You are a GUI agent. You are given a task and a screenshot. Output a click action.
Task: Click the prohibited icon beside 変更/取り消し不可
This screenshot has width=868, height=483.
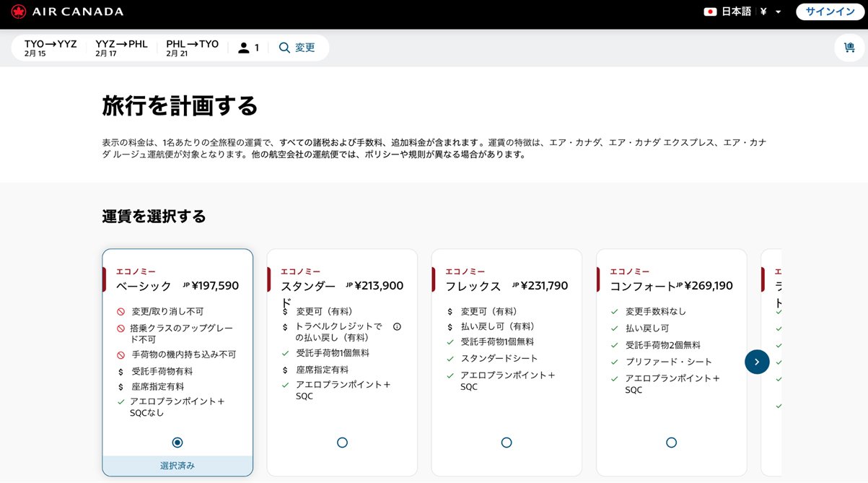[x=121, y=312]
